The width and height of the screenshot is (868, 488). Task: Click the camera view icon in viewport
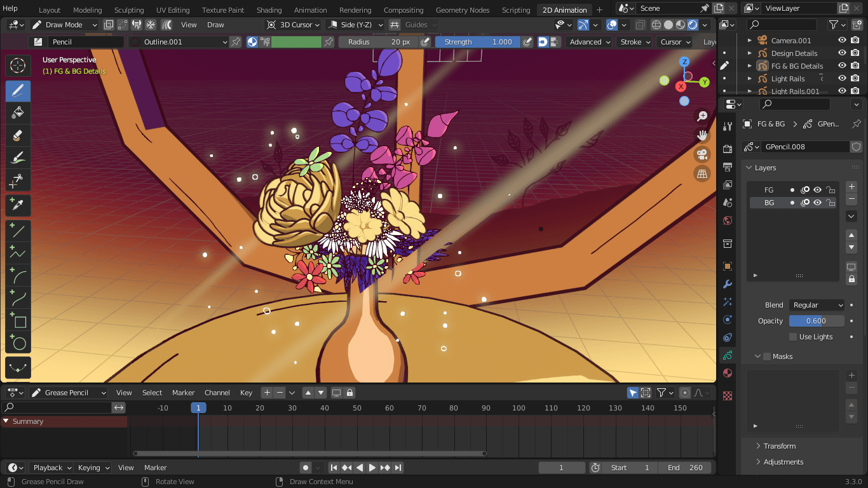pyautogui.click(x=702, y=154)
